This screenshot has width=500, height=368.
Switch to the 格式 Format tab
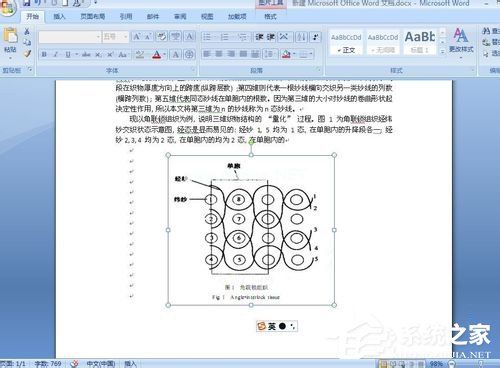270,16
